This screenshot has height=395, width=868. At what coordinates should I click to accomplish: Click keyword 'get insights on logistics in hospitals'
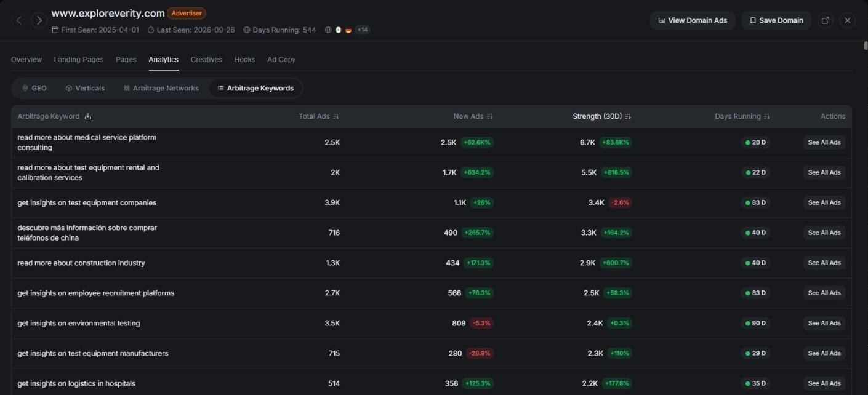76,383
